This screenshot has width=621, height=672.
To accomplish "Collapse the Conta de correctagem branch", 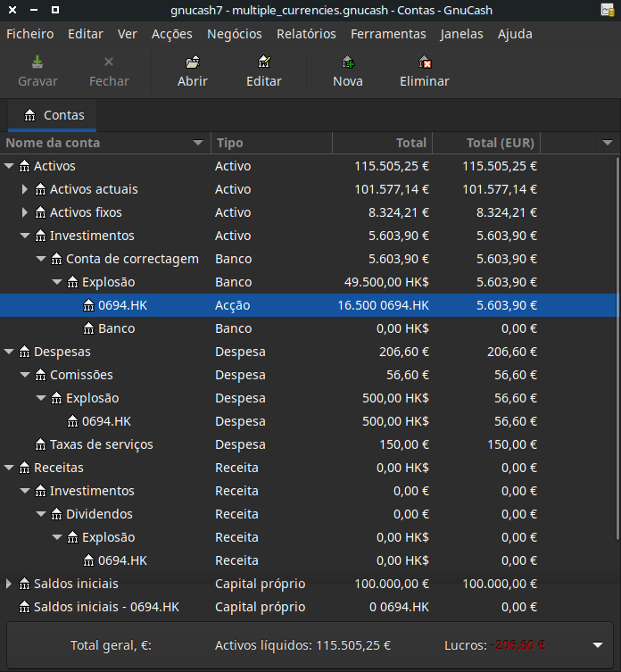I will pos(41,259).
